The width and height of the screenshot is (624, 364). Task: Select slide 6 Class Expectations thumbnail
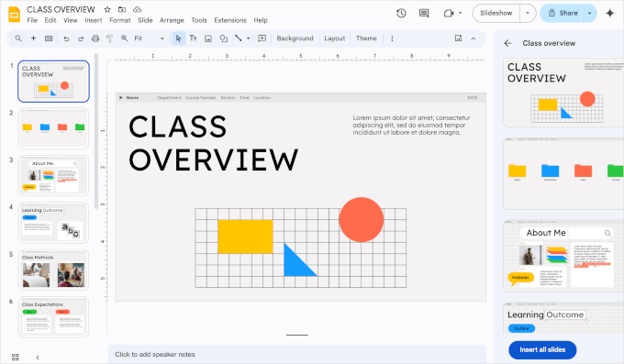click(x=54, y=317)
